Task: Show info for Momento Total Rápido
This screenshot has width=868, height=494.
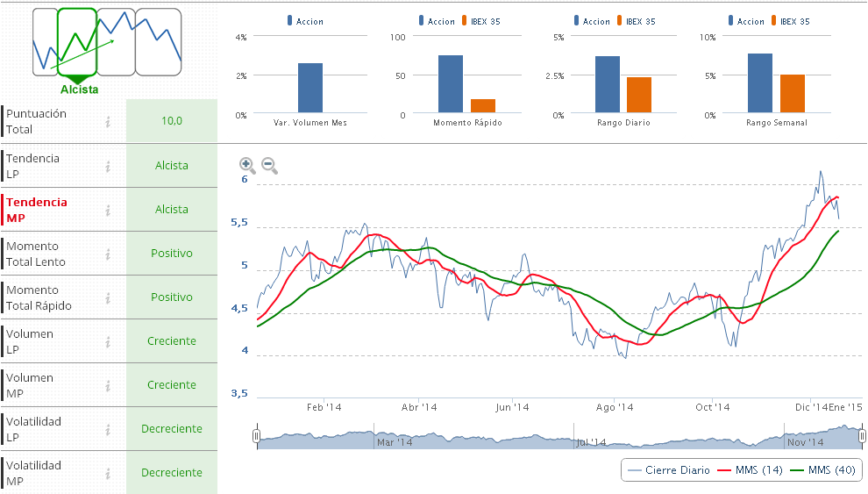Action: [108, 297]
